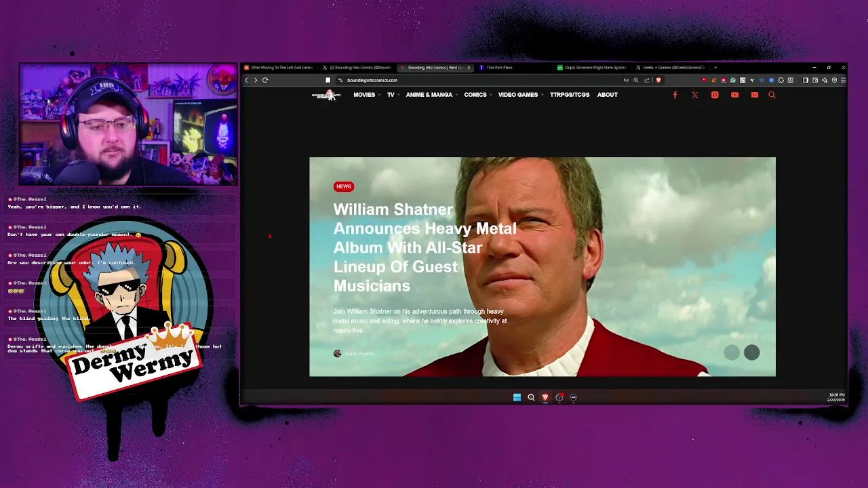The height and width of the screenshot is (488, 868).
Task: Expand the ANIME & MANGA menu
Action: point(431,95)
